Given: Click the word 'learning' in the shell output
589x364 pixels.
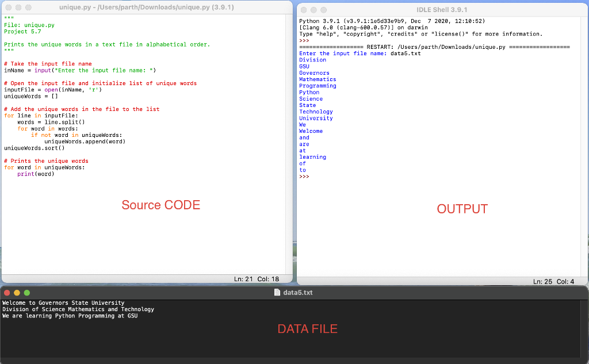Looking at the screenshot, I should click(x=312, y=157).
